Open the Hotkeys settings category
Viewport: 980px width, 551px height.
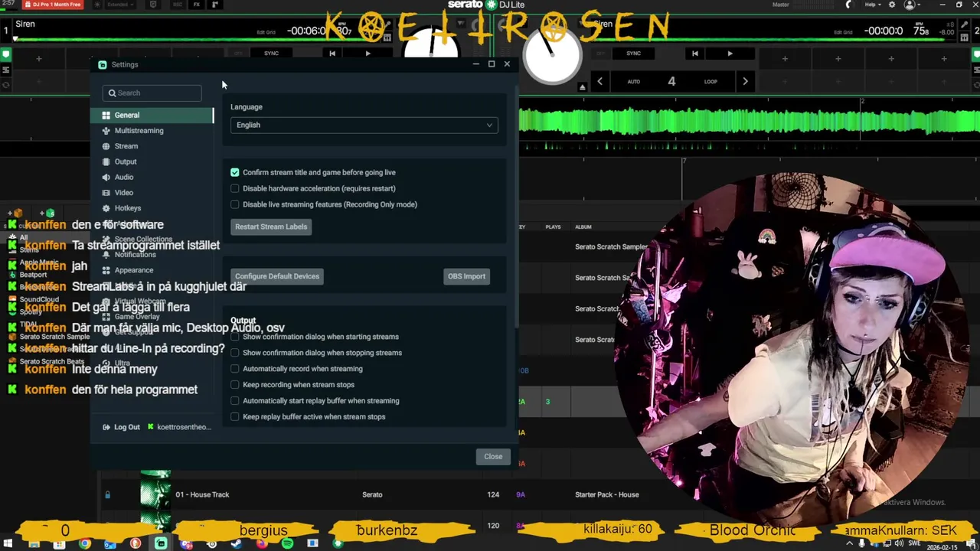(x=152, y=208)
